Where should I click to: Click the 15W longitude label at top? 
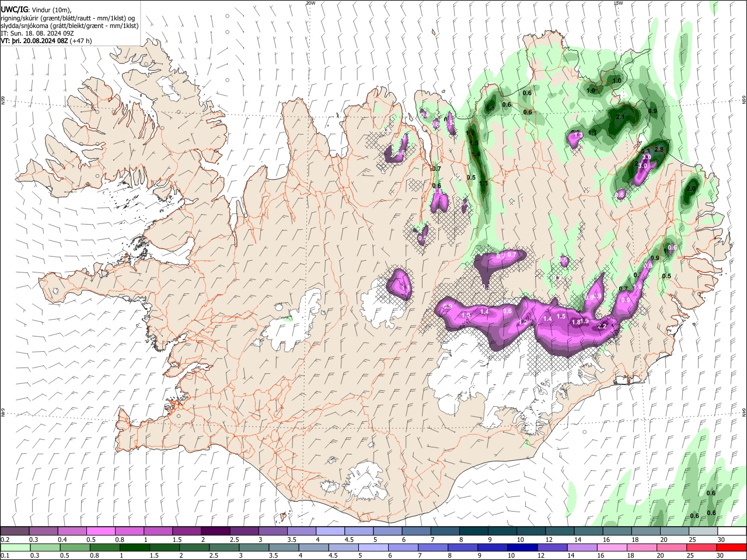pyautogui.click(x=618, y=3)
